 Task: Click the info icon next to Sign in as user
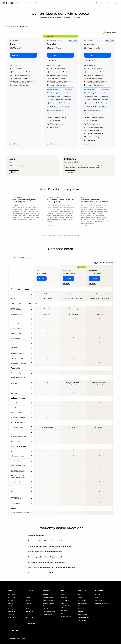[31, 487]
